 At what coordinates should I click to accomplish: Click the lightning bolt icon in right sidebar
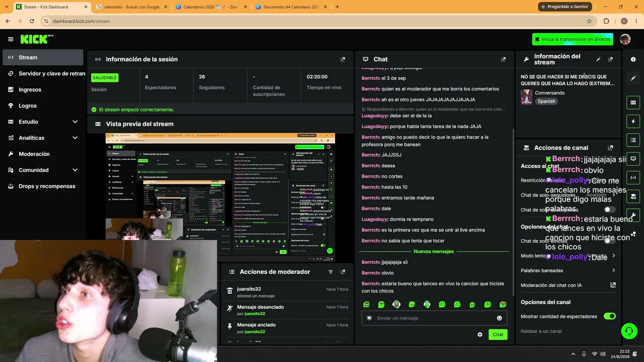(x=633, y=121)
